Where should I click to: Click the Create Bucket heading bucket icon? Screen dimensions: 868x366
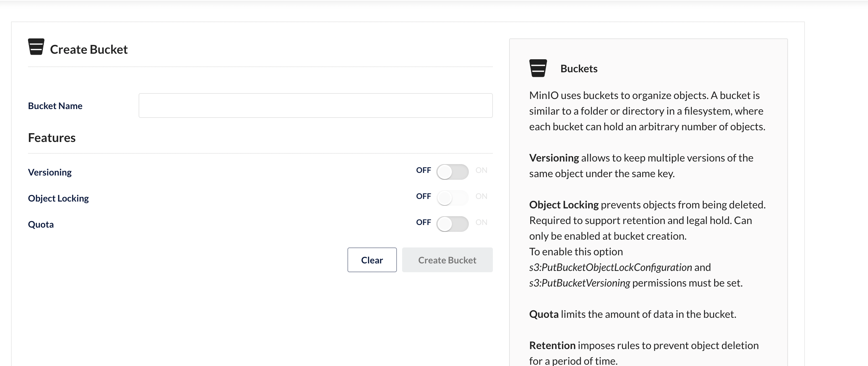pos(36,47)
